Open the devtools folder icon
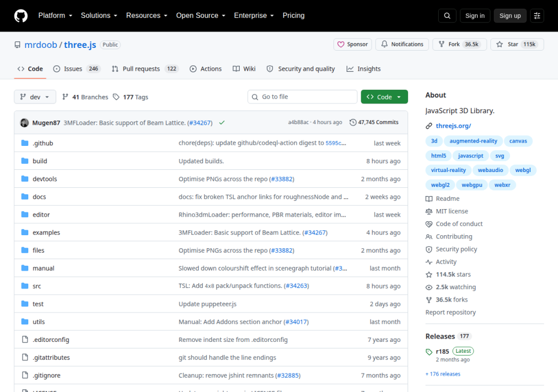 tap(25, 179)
